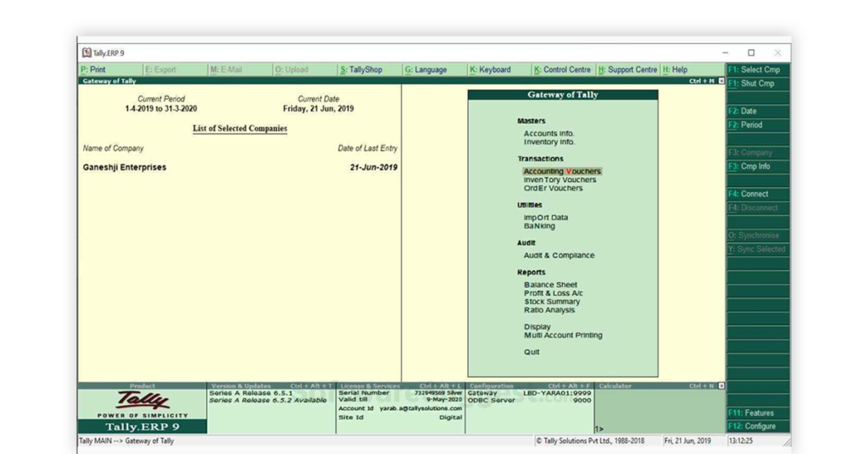Click the Configuration panel header
Image resolution: width=868 pixels, height=454 pixels.
pyautogui.click(x=530, y=385)
